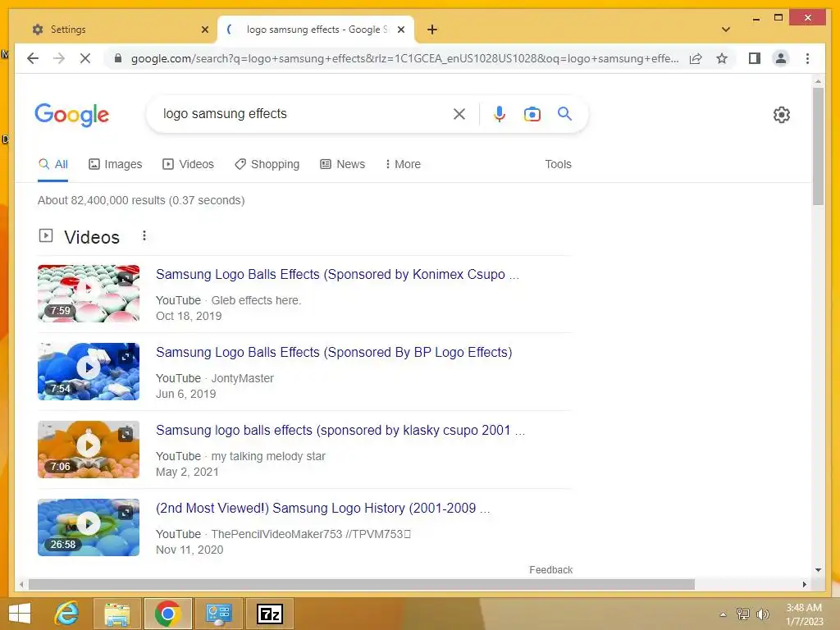This screenshot has width=840, height=630.
Task: Clear the Google search query
Action: pos(459,113)
